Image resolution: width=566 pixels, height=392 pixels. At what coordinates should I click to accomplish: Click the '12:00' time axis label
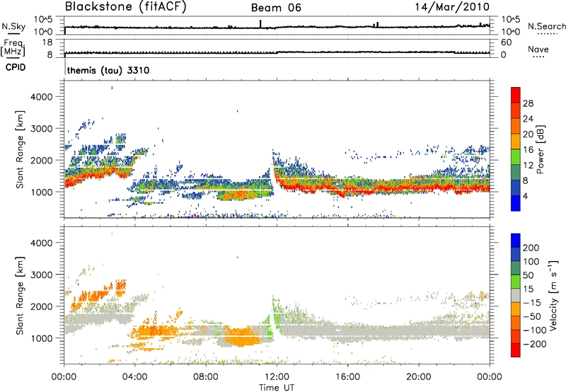277,377
